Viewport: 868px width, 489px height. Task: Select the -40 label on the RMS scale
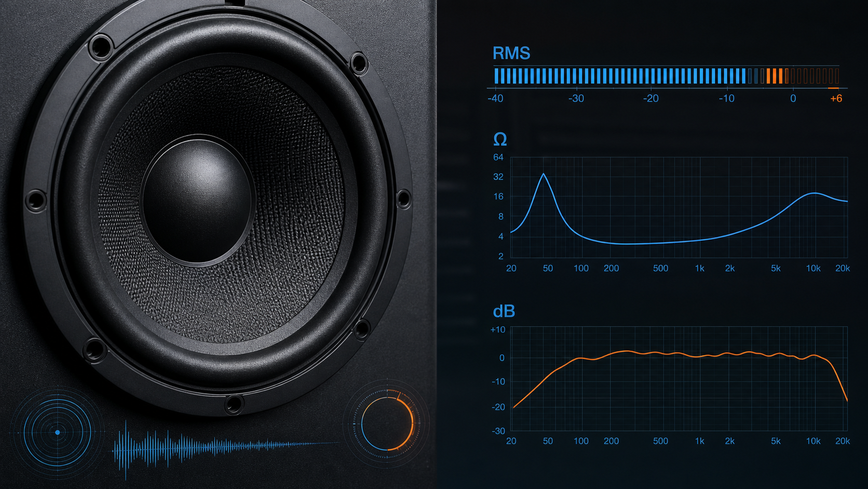point(495,98)
